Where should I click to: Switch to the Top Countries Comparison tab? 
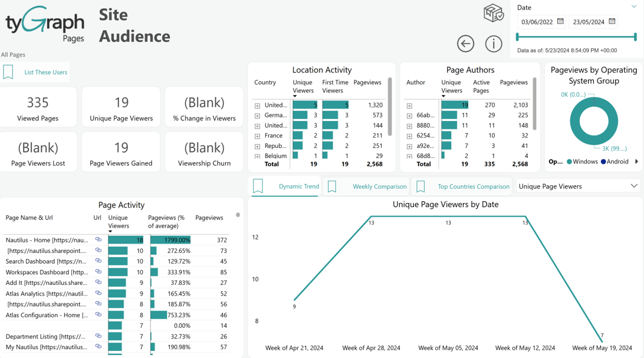[x=462, y=186]
